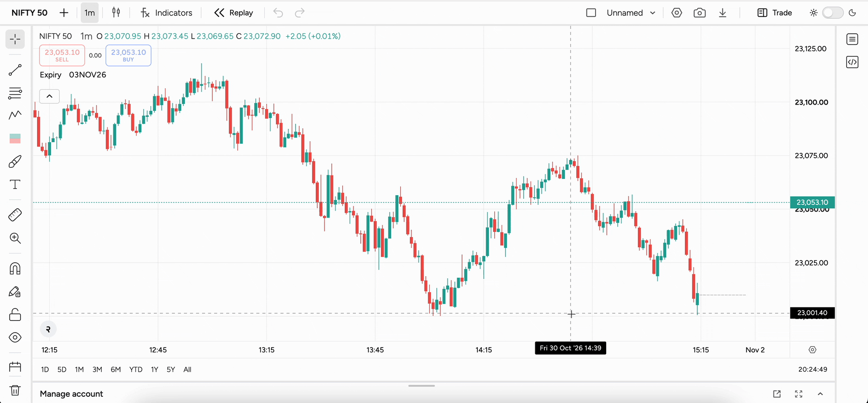Undo the last chart action
Viewport: 868px width, 403px height.
coord(278,13)
